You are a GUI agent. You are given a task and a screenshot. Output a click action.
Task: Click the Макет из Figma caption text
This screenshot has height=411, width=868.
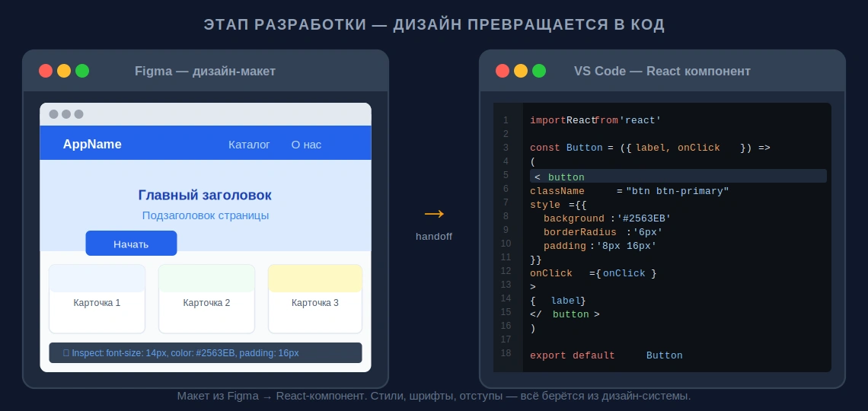(x=434, y=396)
